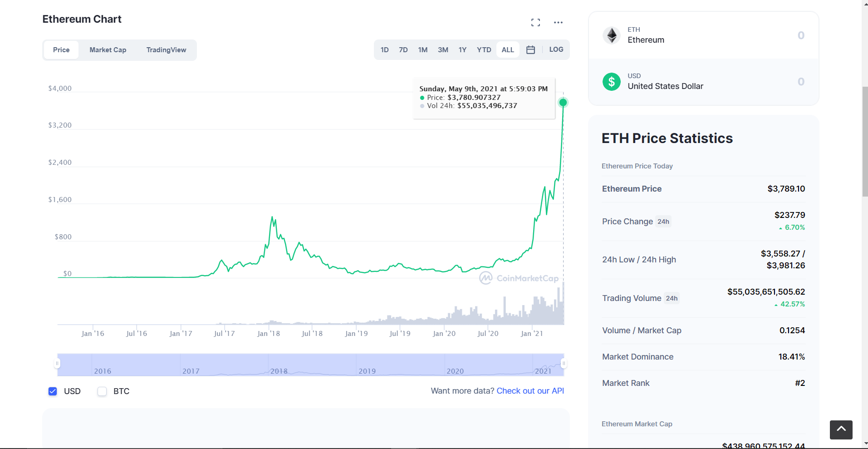This screenshot has width=868, height=449.
Task: Uncheck the USD checkbox
Action: click(x=53, y=391)
